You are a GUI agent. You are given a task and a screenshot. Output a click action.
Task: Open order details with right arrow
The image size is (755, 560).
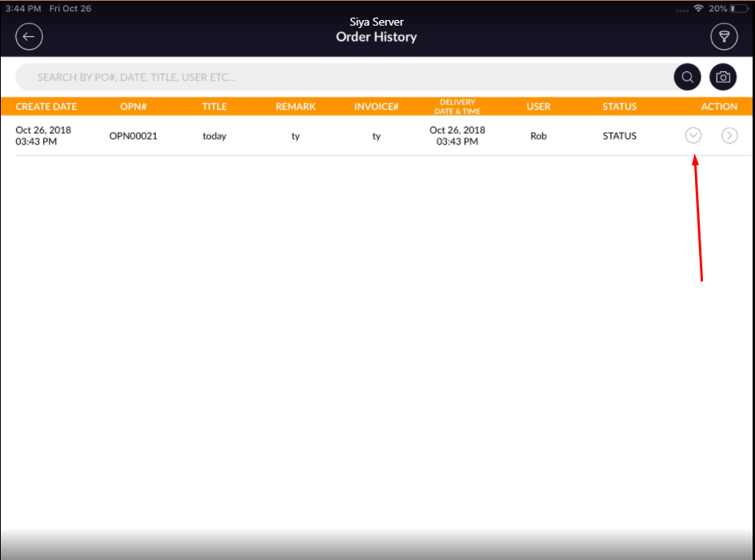point(729,136)
